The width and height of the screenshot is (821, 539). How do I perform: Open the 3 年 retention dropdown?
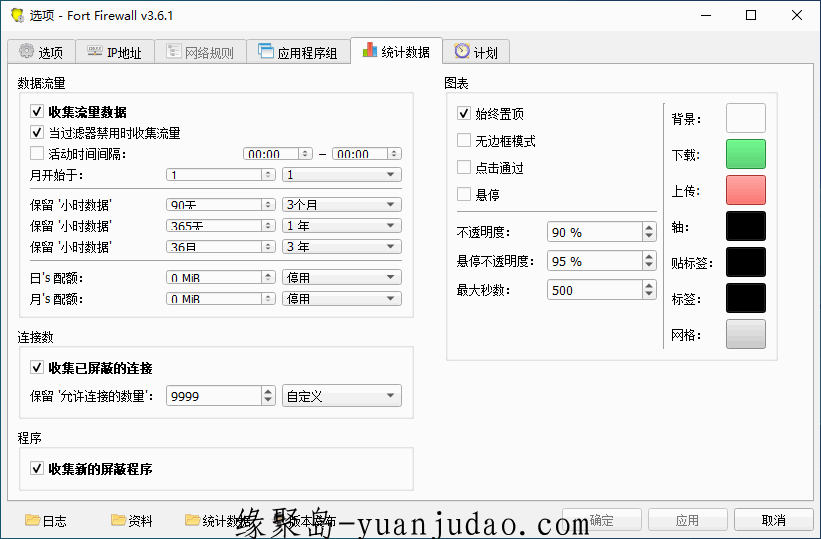[x=342, y=246]
